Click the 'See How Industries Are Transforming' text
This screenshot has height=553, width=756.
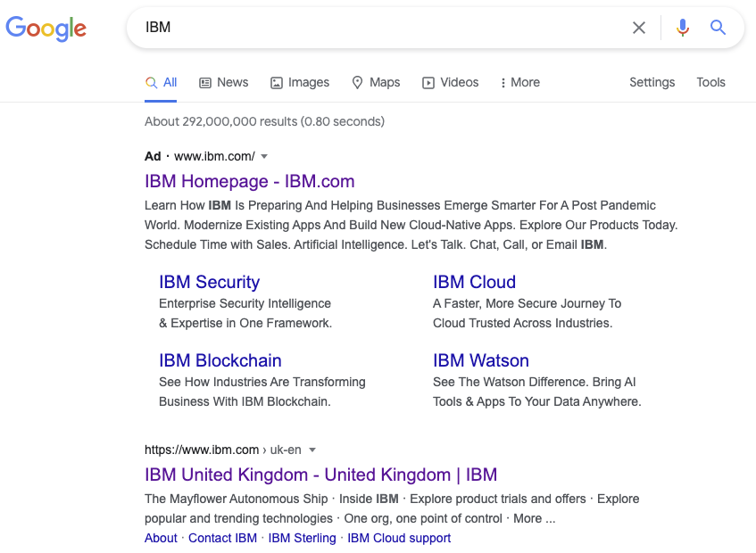262,382
